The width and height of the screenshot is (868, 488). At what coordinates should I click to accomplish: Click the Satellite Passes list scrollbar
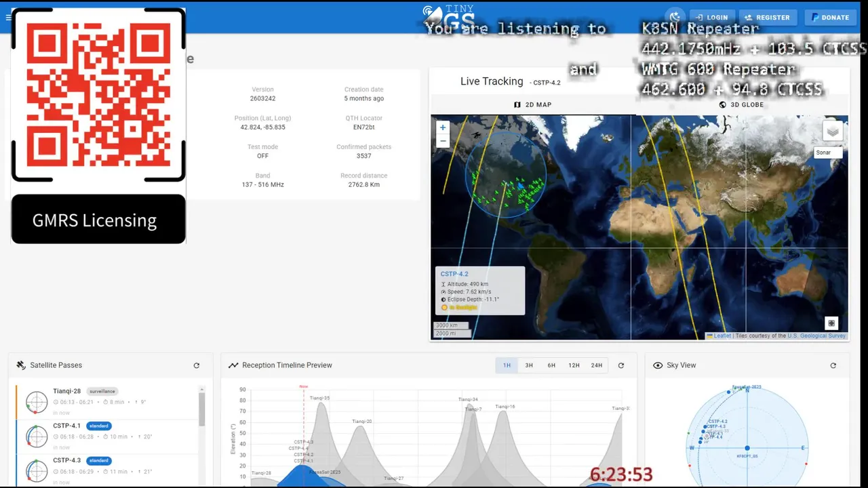coord(201,409)
